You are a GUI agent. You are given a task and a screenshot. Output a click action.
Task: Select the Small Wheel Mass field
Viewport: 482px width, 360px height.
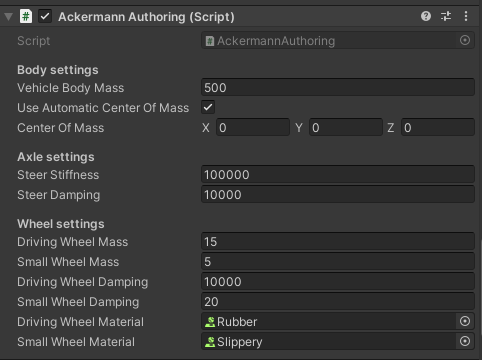tap(338, 261)
